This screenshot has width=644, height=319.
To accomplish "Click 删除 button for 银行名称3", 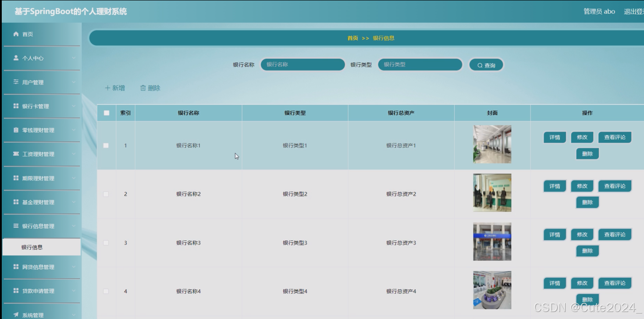I will click(x=587, y=251).
